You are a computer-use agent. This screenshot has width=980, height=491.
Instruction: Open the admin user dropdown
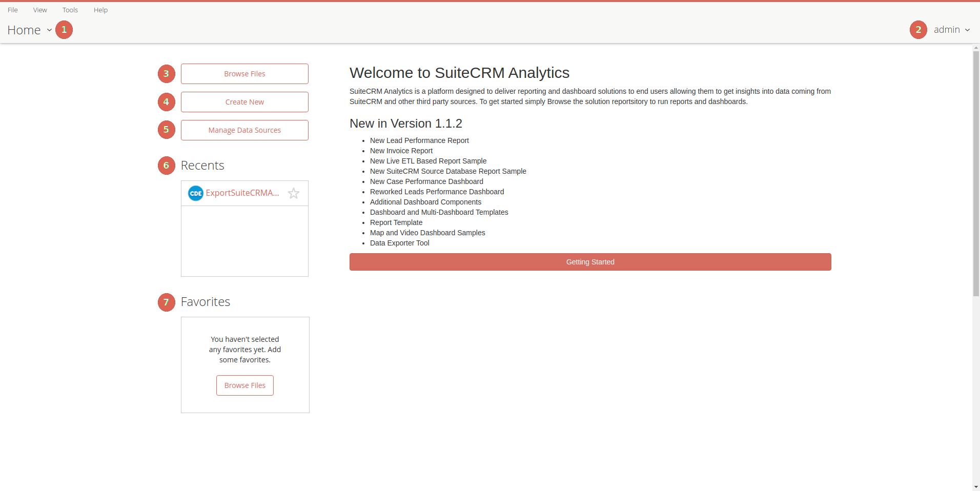click(951, 30)
